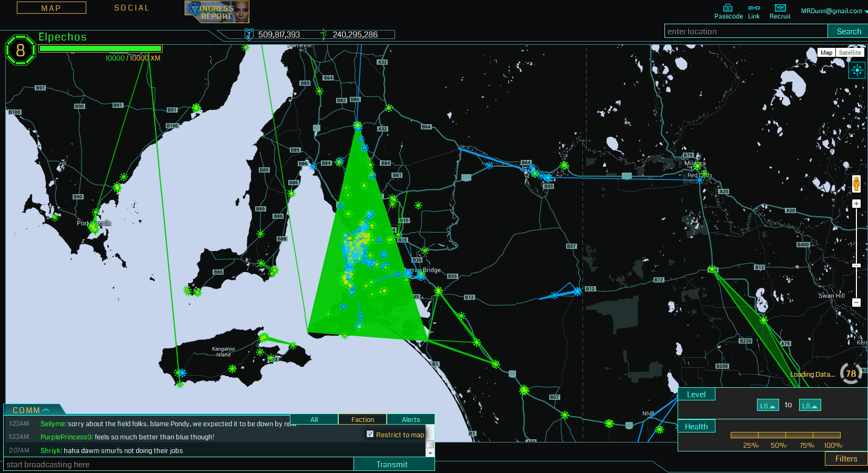Viewport: 868px width, 473px height.
Task: Click player name Shriyk in chat
Action: point(51,450)
